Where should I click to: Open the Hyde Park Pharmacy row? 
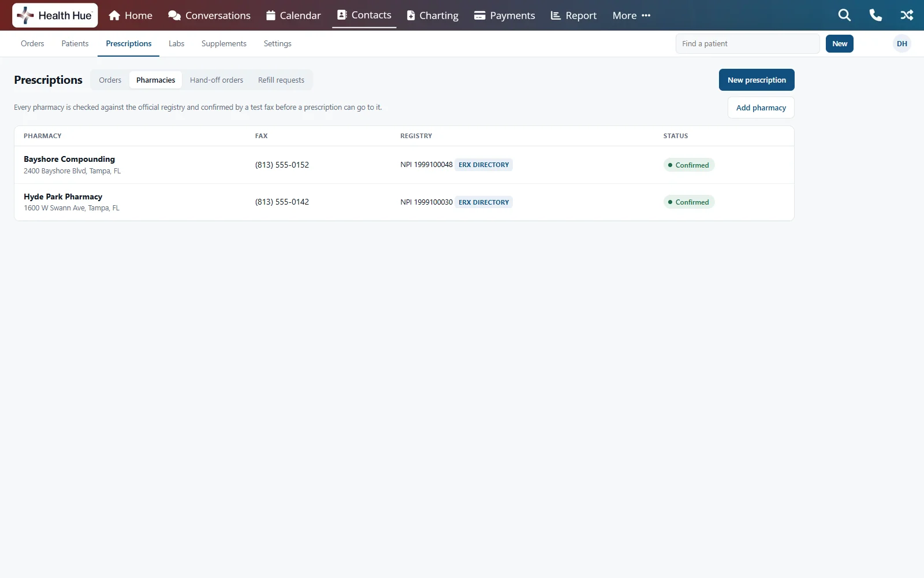pos(404,202)
